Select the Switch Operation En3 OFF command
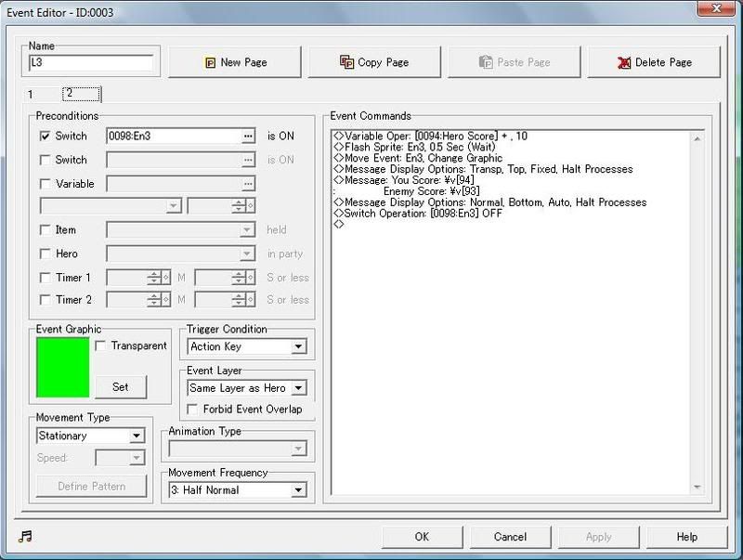This screenshot has width=743, height=560. coord(417,214)
